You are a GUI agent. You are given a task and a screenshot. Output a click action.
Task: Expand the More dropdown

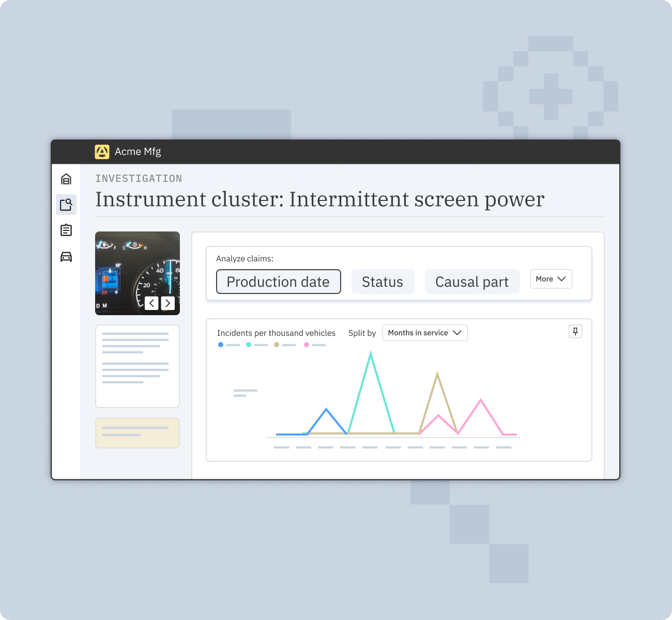click(551, 279)
